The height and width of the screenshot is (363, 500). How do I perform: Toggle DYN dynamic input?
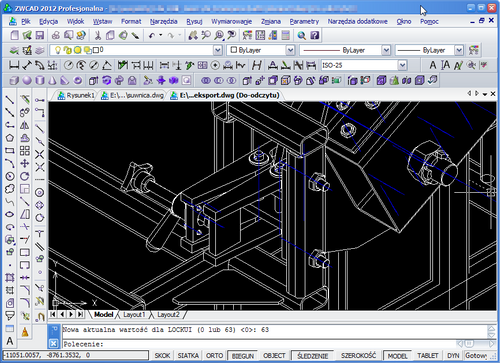[453, 356]
